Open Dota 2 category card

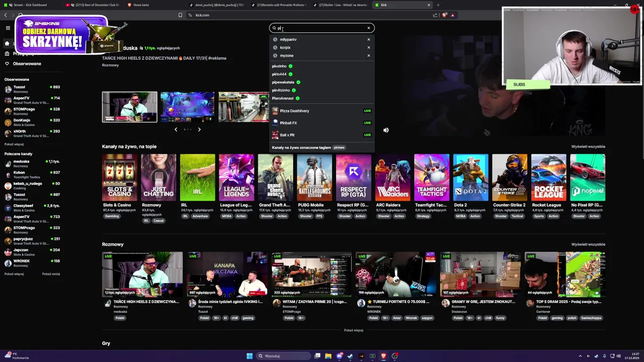[470, 177]
